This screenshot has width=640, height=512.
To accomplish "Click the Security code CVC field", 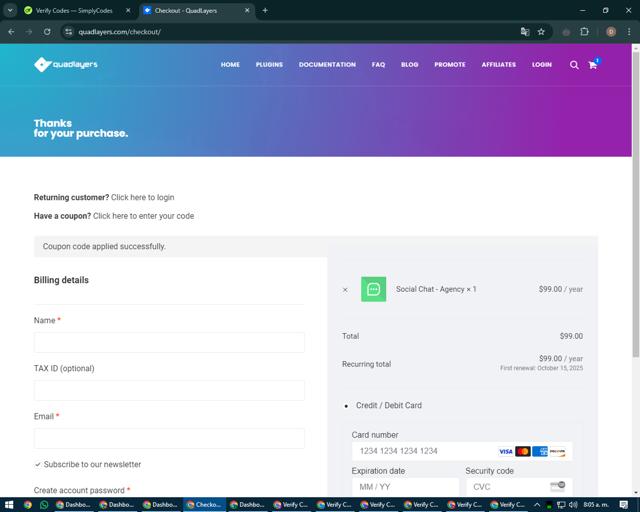I will point(519,487).
